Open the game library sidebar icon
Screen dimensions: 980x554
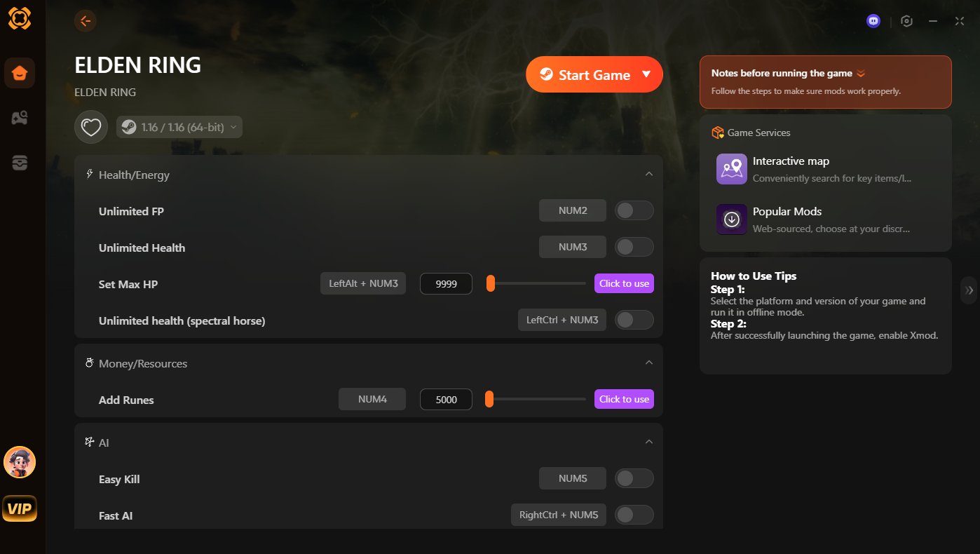click(20, 118)
